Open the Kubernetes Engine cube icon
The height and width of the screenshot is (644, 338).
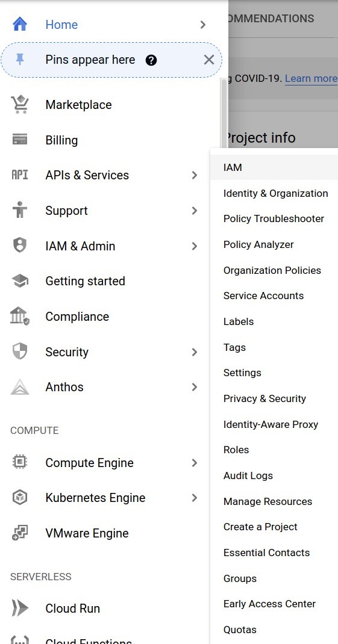coord(20,498)
